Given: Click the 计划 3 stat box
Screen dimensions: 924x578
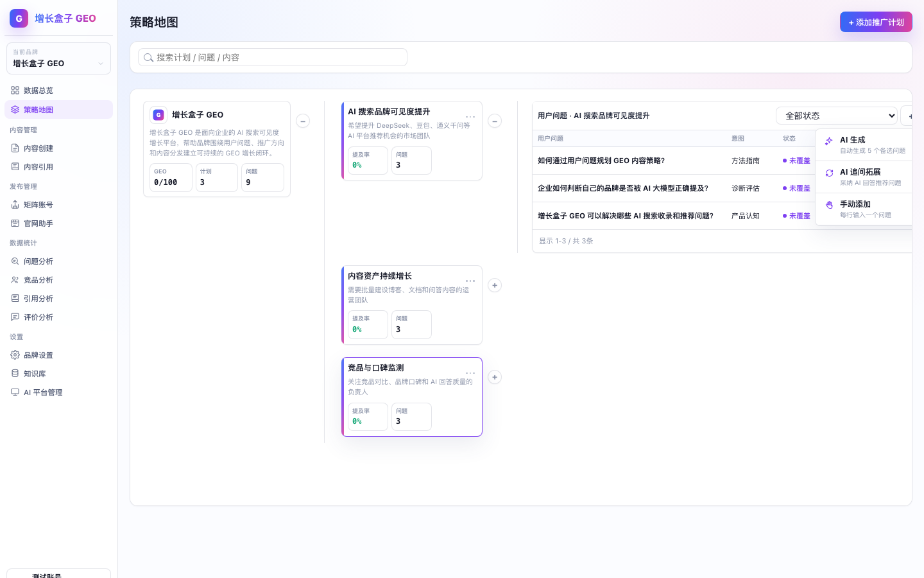Looking at the screenshot, I should tap(217, 177).
